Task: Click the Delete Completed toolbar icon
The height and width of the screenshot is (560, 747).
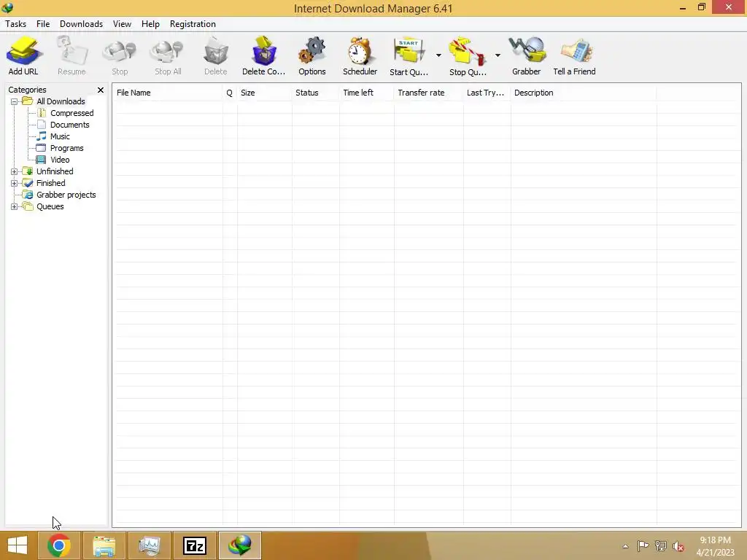Action: click(x=263, y=55)
